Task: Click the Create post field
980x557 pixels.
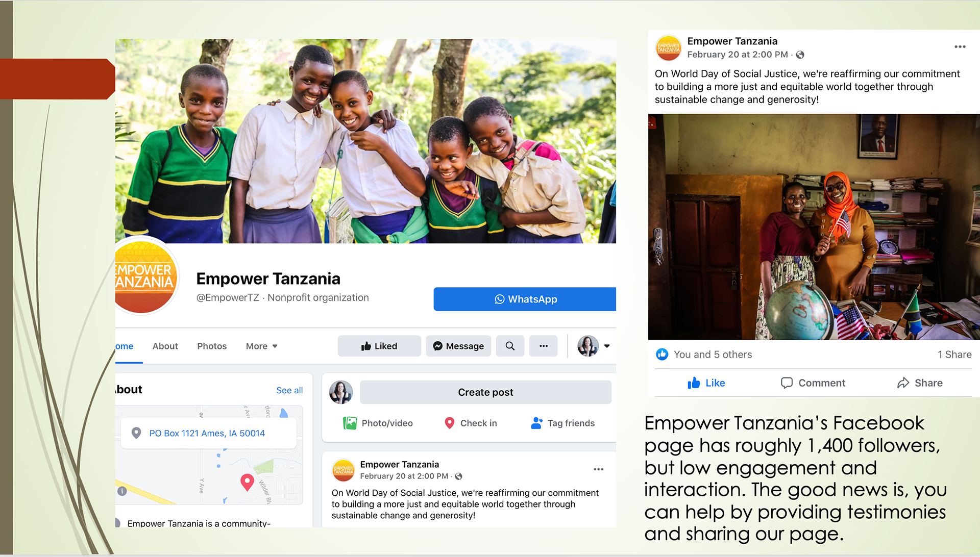Action: pos(485,392)
